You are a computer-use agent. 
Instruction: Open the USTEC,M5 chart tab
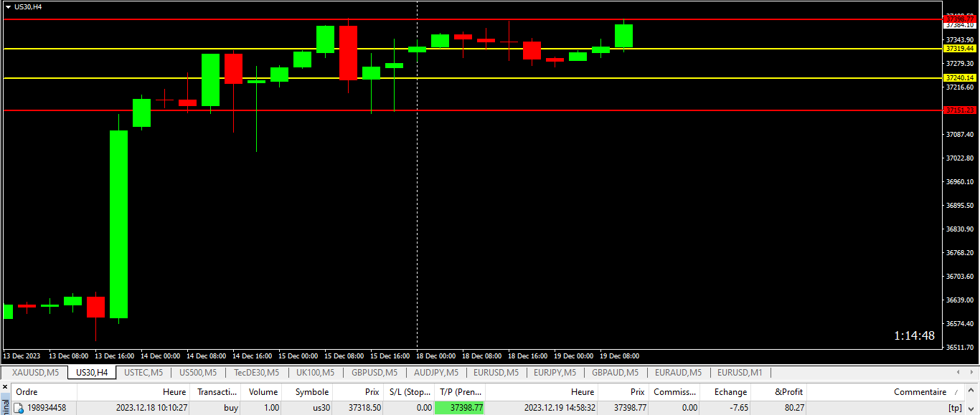point(143,372)
